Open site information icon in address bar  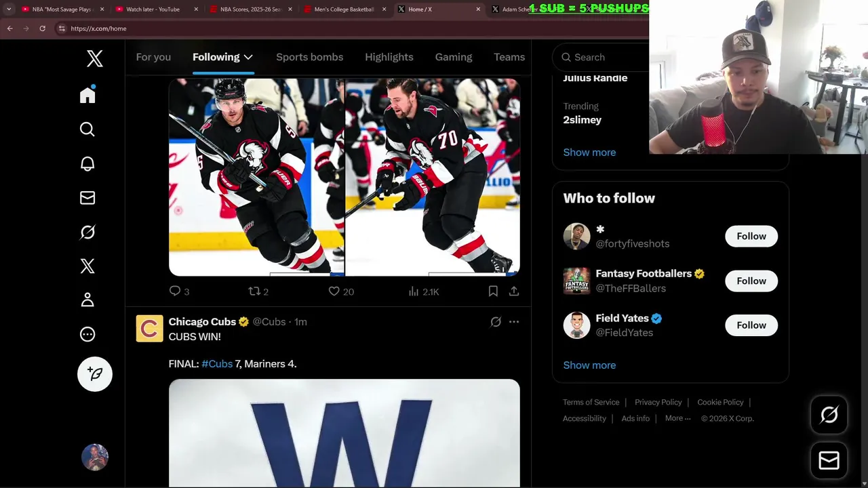coord(62,28)
